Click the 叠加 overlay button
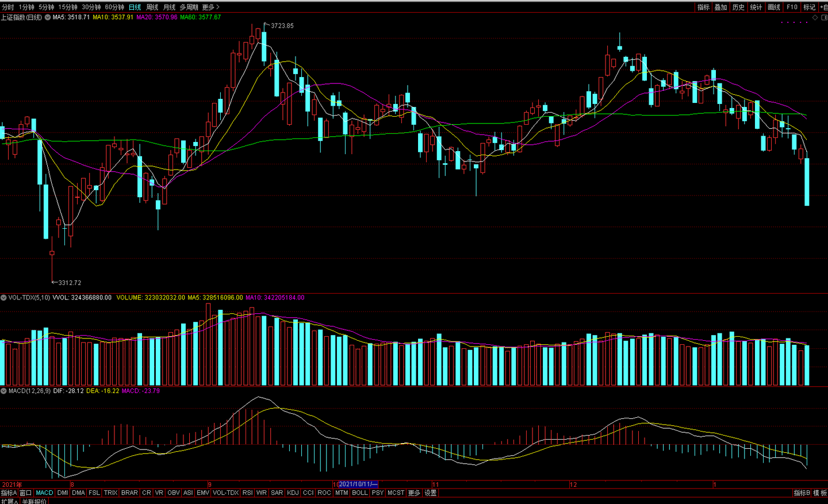Image resolution: width=828 pixels, height=504 pixels. tap(721, 7)
